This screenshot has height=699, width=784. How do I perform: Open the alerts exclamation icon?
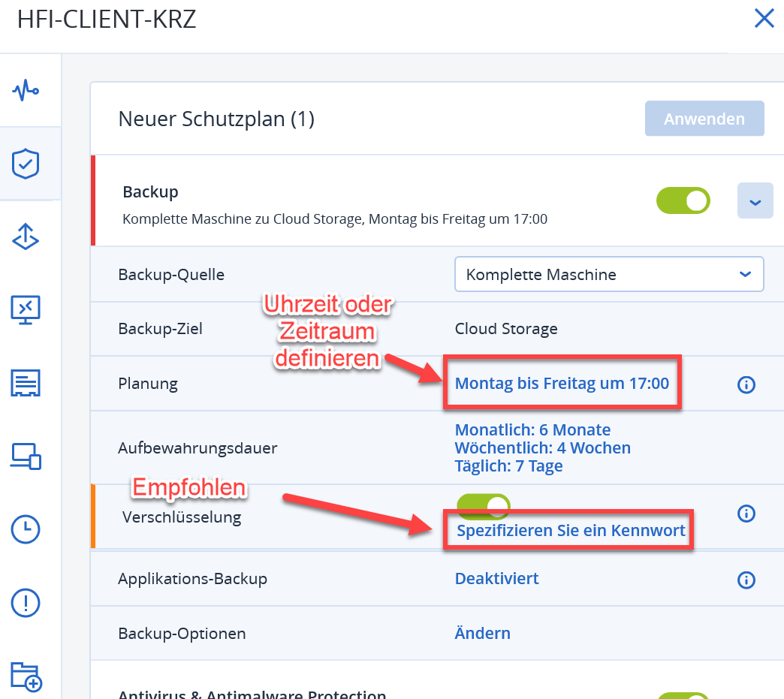coord(26,602)
